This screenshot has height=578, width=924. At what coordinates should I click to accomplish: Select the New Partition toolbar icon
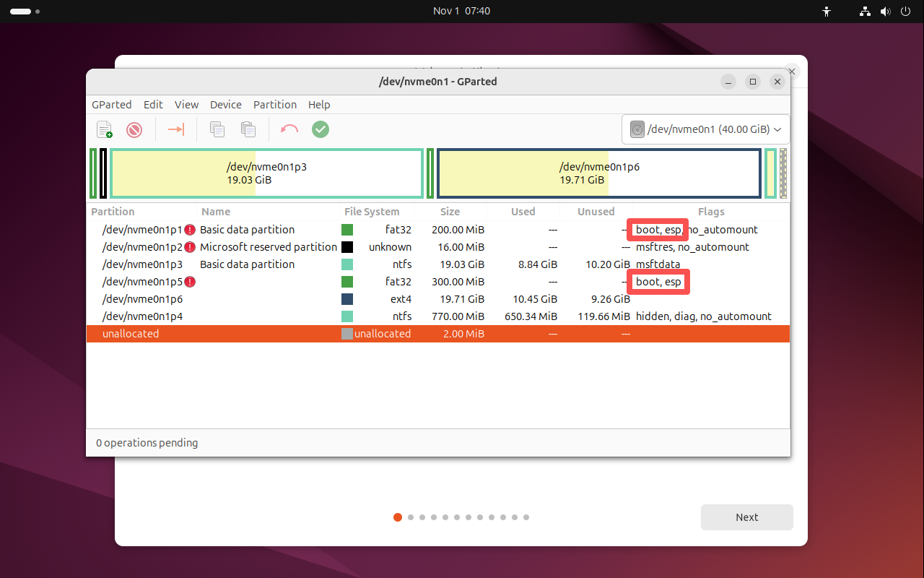click(x=104, y=129)
